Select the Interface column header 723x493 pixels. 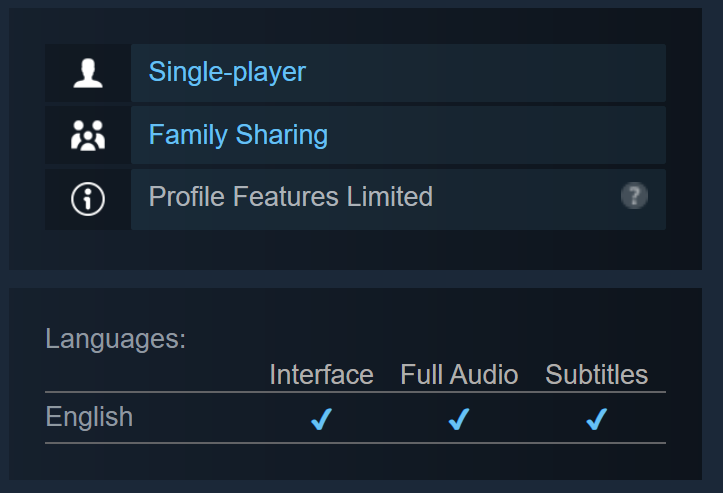(x=321, y=375)
